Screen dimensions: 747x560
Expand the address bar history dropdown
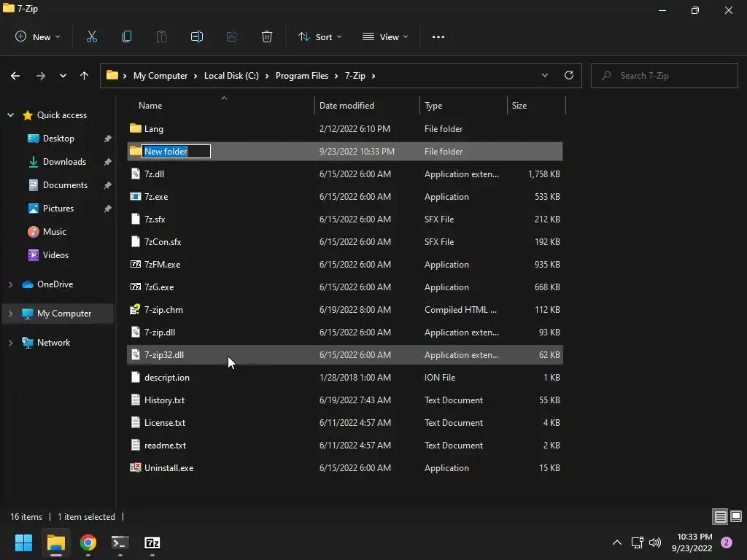pyautogui.click(x=544, y=75)
